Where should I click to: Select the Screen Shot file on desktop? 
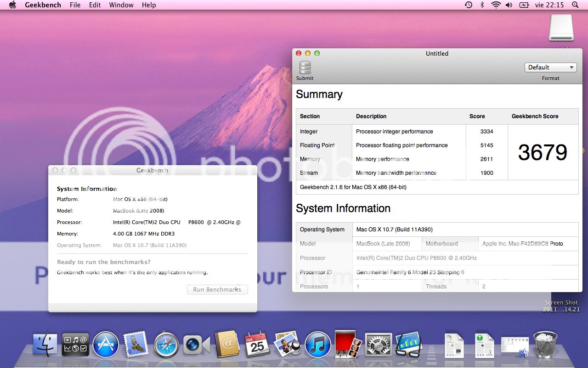(561, 306)
